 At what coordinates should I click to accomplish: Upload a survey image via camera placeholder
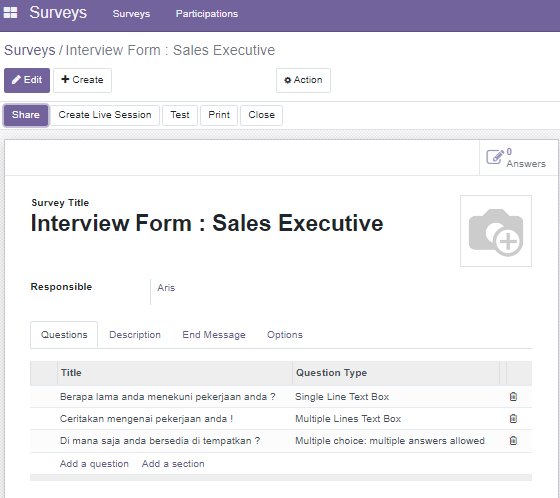point(496,231)
